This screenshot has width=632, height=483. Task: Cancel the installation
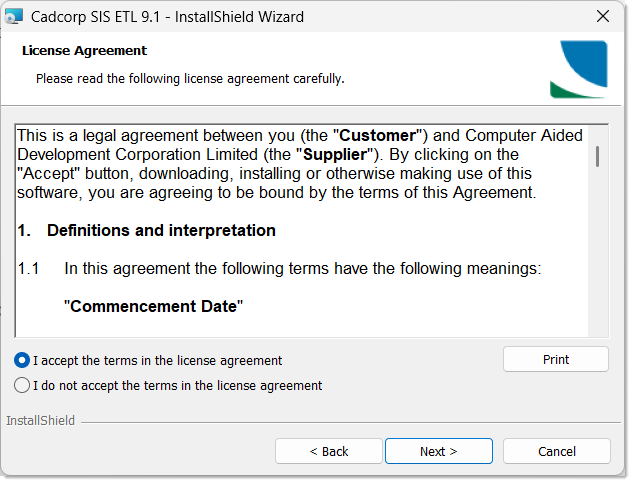[x=556, y=451]
